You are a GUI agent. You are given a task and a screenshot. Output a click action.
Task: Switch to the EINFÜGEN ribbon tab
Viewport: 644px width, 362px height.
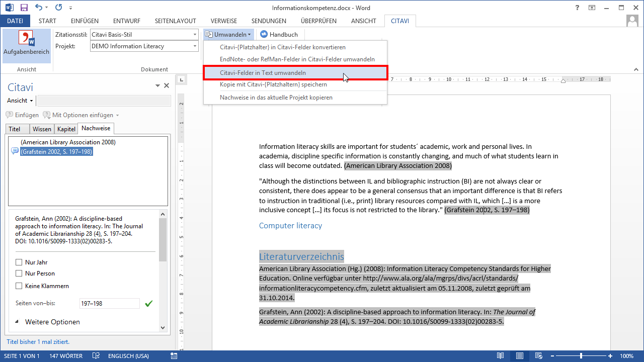tap(85, 21)
